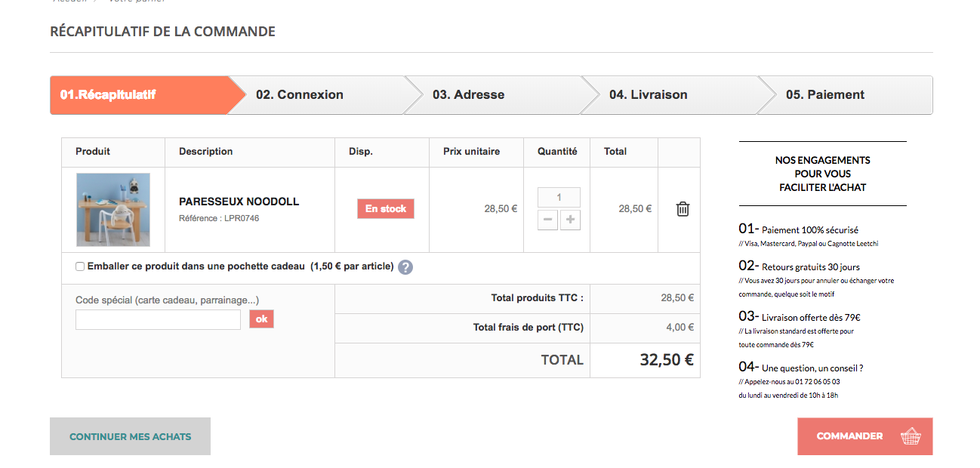The height and width of the screenshot is (468, 980).
Task: Focus the special code input field
Action: click(158, 319)
